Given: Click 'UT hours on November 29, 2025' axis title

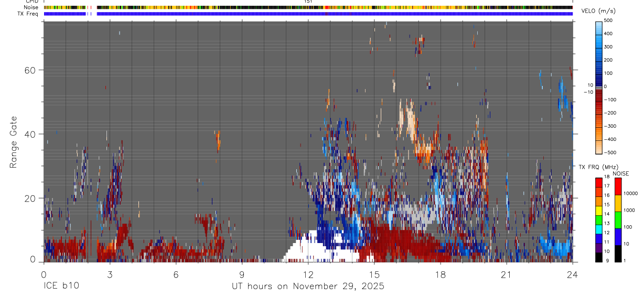Looking at the screenshot, I should [x=308, y=287].
